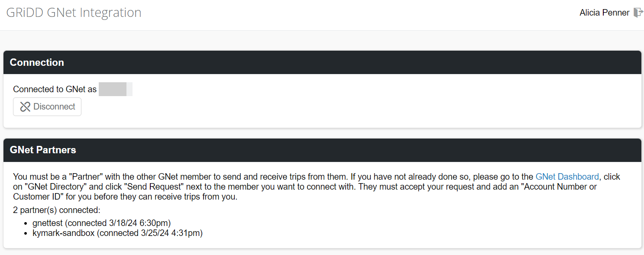The image size is (644, 255).
Task: Click the GRiDD GNet Integration page title
Action: pos(74,13)
